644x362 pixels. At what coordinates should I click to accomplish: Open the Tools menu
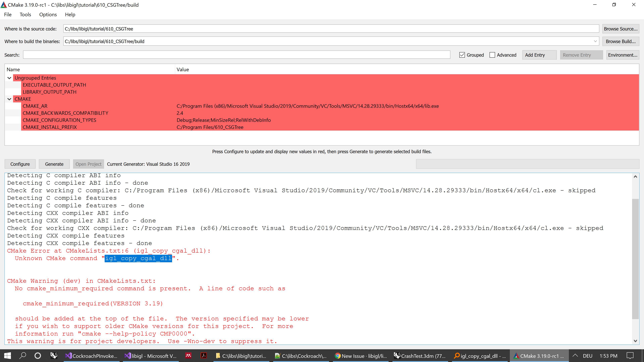25,14
